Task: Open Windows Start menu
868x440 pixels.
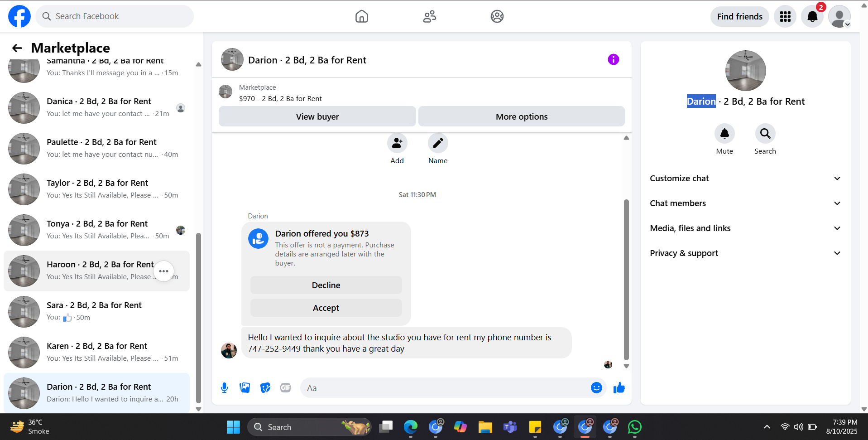Action: point(233,427)
